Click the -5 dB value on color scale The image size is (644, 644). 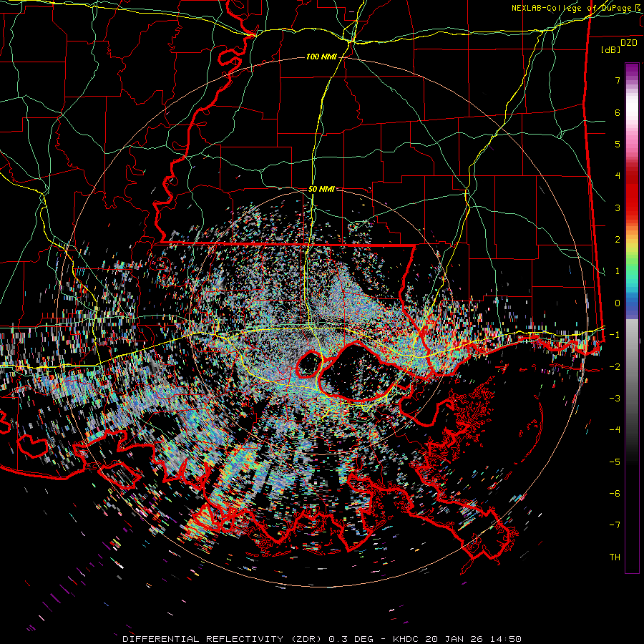pos(615,462)
